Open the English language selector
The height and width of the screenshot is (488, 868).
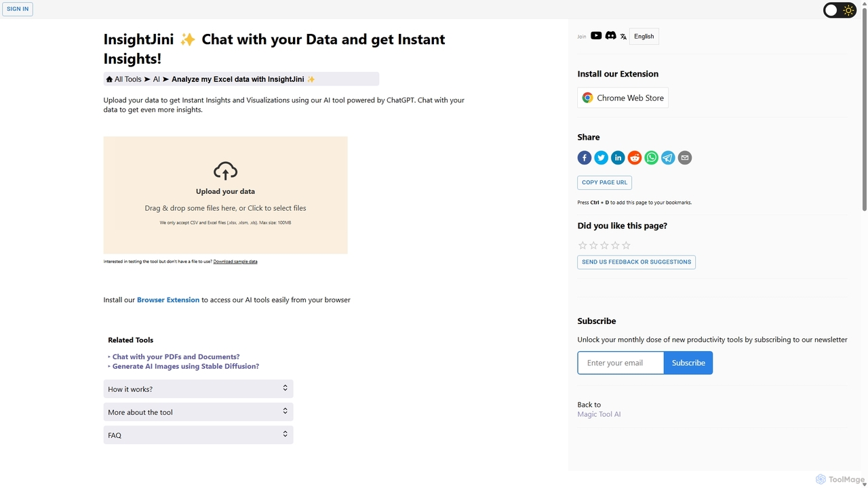(x=644, y=37)
